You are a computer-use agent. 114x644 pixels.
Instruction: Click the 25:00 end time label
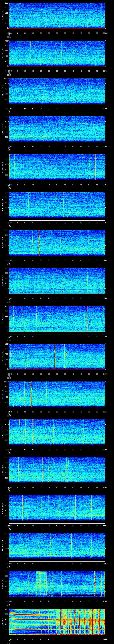[105, 33]
